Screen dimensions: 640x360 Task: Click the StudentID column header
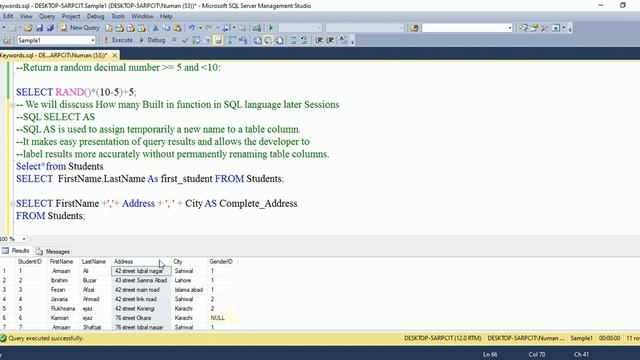(30, 262)
